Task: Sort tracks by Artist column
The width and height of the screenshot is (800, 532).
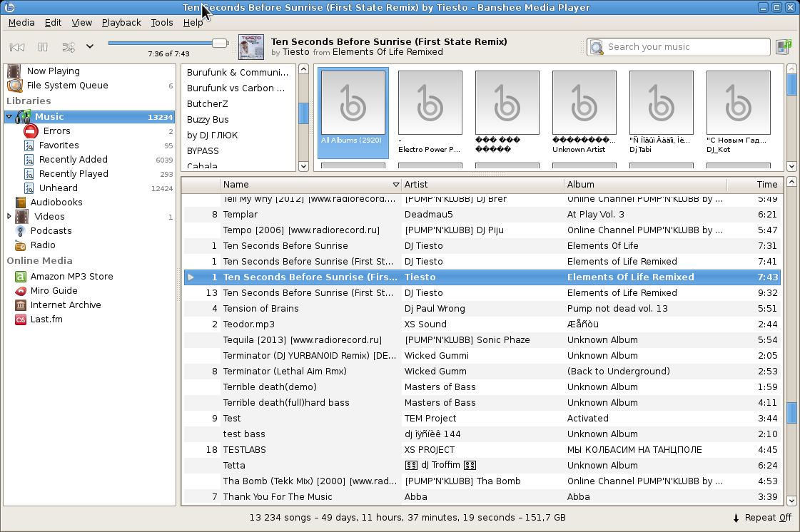Action: tap(482, 184)
